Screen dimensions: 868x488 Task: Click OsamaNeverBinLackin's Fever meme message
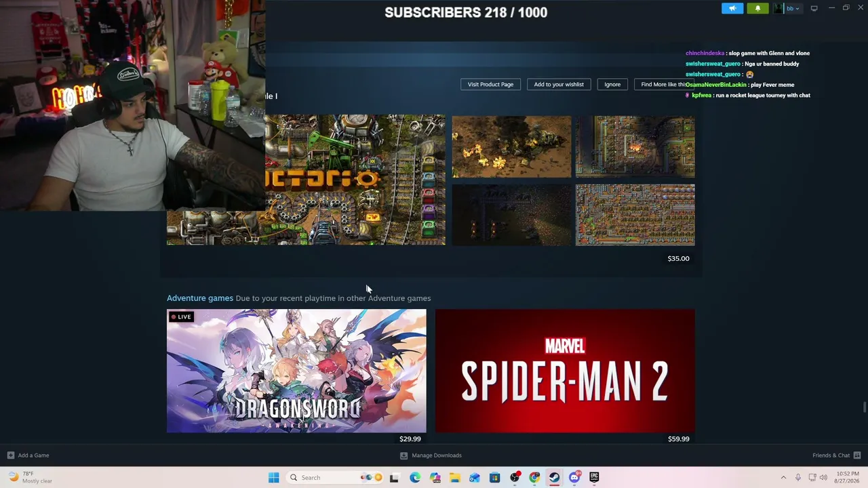[x=740, y=85]
